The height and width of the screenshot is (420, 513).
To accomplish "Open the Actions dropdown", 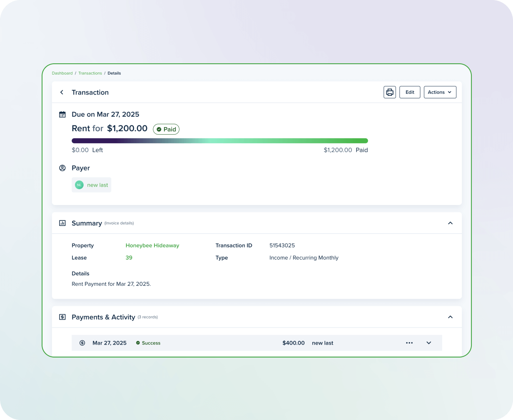I will [440, 92].
